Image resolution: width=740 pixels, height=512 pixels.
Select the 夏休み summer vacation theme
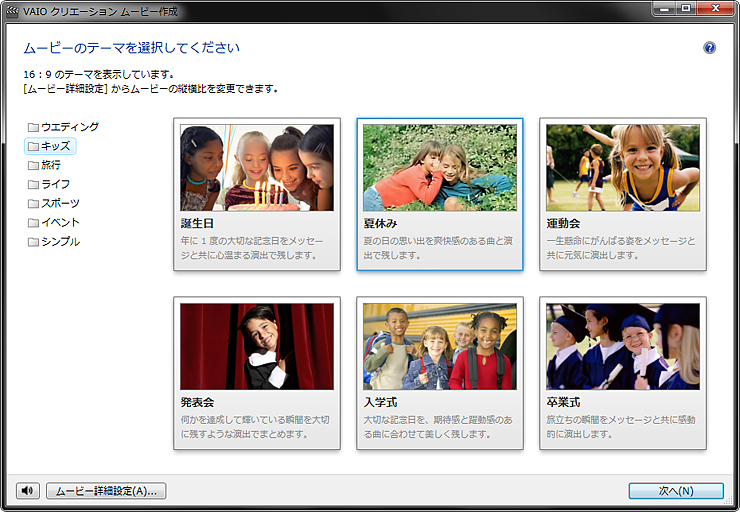point(439,167)
